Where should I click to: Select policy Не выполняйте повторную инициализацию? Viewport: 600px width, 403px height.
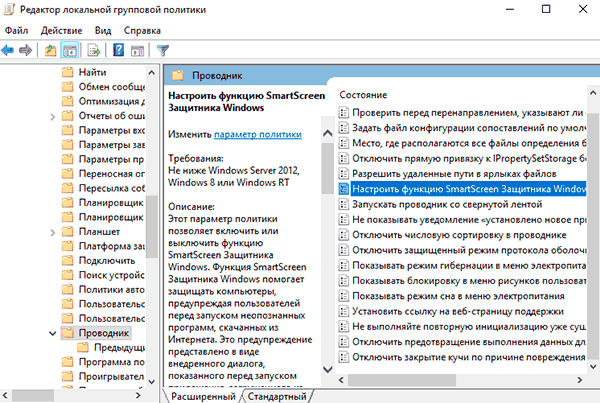click(x=462, y=327)
